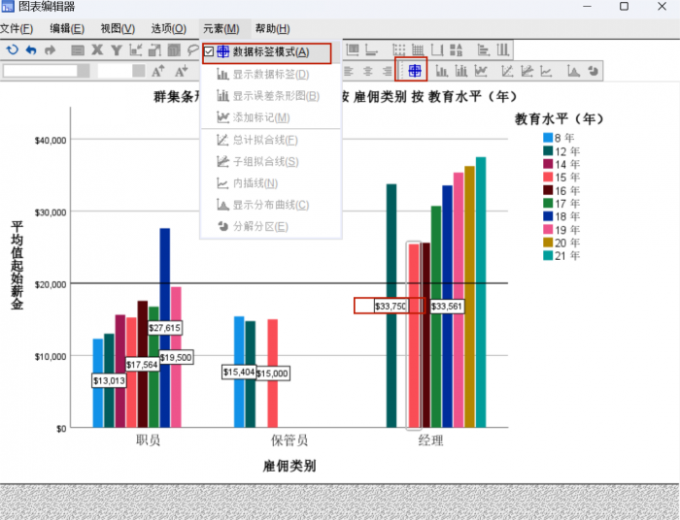The image size is (680, 520).
Task: Expand the font name dropdown arrow
Action: pos(84,71)
